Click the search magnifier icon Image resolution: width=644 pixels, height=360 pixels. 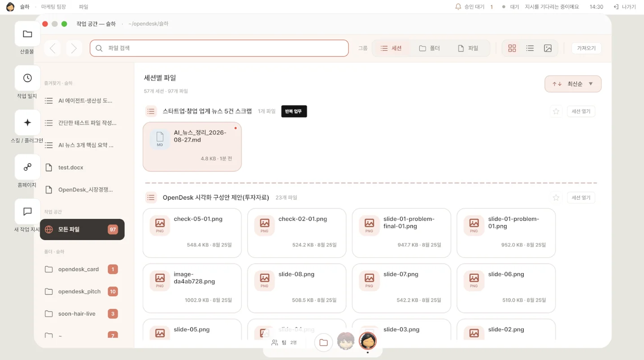99,48
